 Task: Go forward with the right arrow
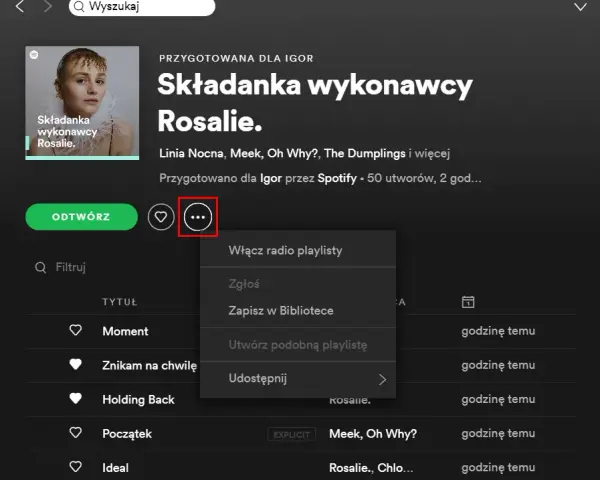pyautogui.click(x=47, y=6)
